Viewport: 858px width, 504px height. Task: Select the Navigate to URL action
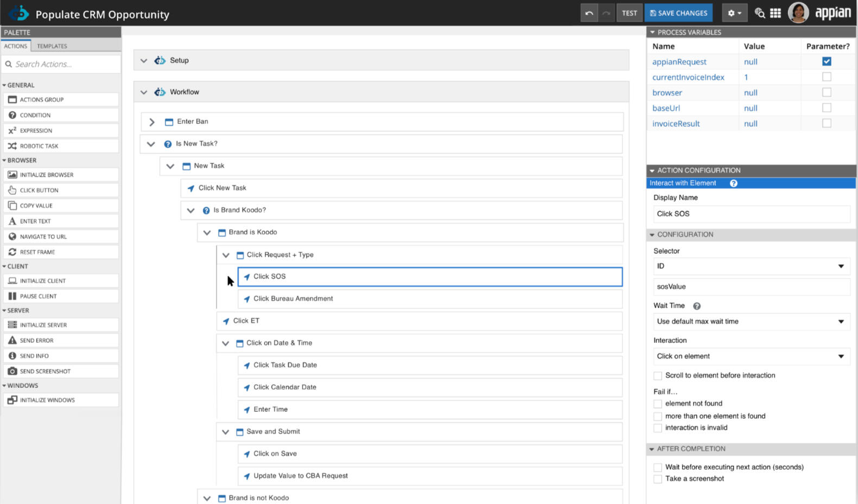click(x=43, y=237)
